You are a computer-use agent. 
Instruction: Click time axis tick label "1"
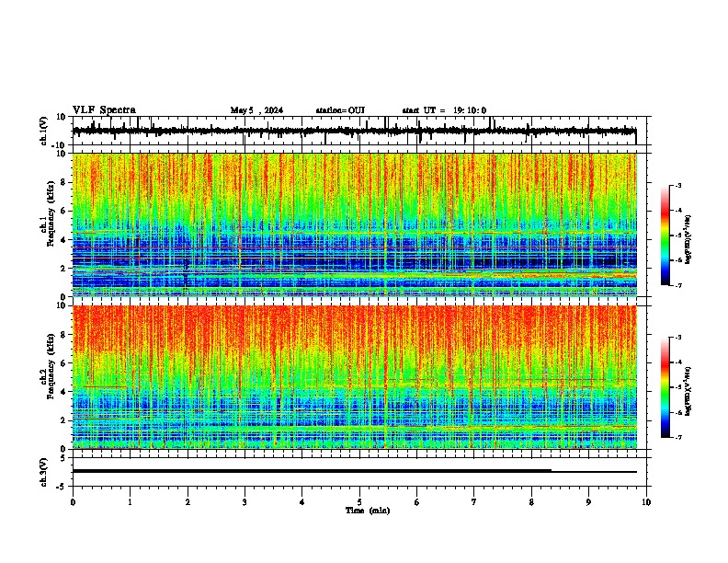(x=130, y=502)
